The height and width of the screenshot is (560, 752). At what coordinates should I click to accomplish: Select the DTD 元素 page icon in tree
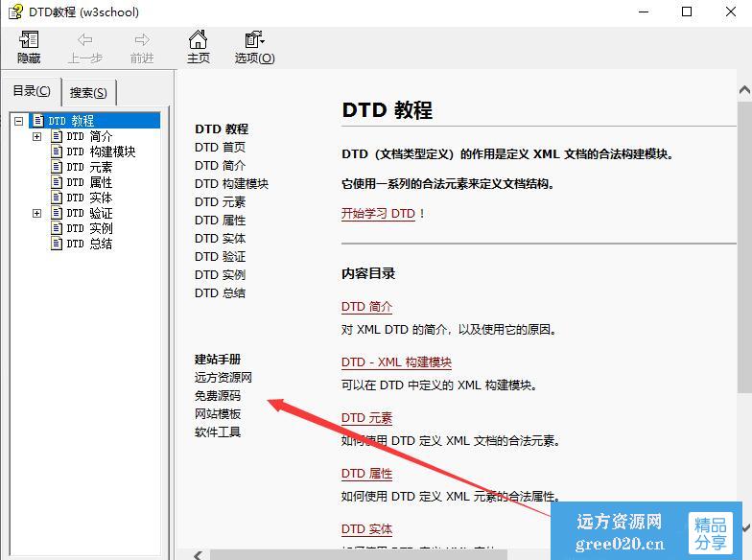coord(56,167)
